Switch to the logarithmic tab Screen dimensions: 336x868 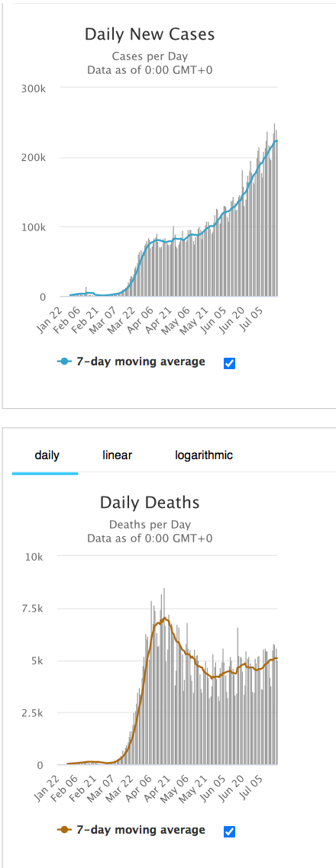[203, 455]
